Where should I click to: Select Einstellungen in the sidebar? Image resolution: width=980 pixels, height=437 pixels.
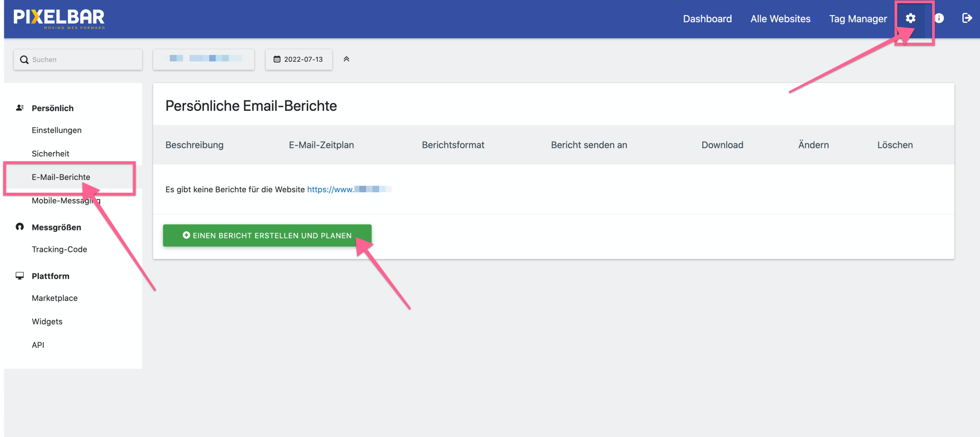point(57,130)
